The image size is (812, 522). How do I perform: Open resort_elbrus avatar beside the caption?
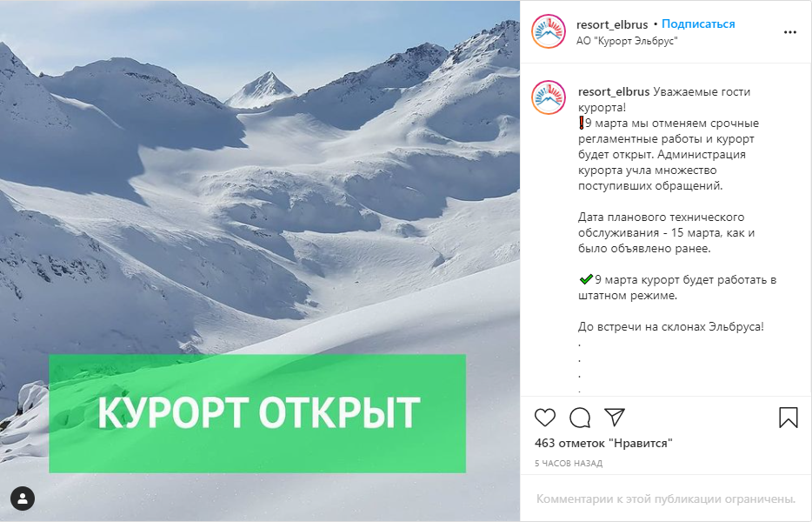click(549, 97)
